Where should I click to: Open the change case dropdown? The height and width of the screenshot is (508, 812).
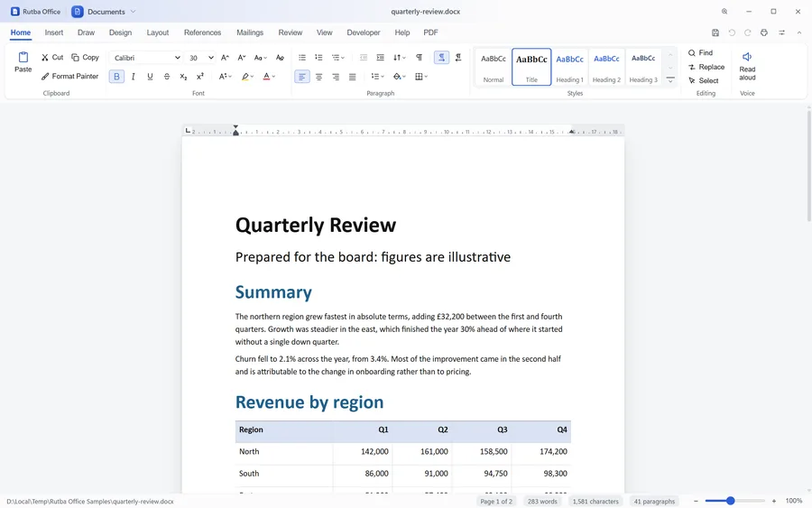pyautogui.click(x=261, y=58)
